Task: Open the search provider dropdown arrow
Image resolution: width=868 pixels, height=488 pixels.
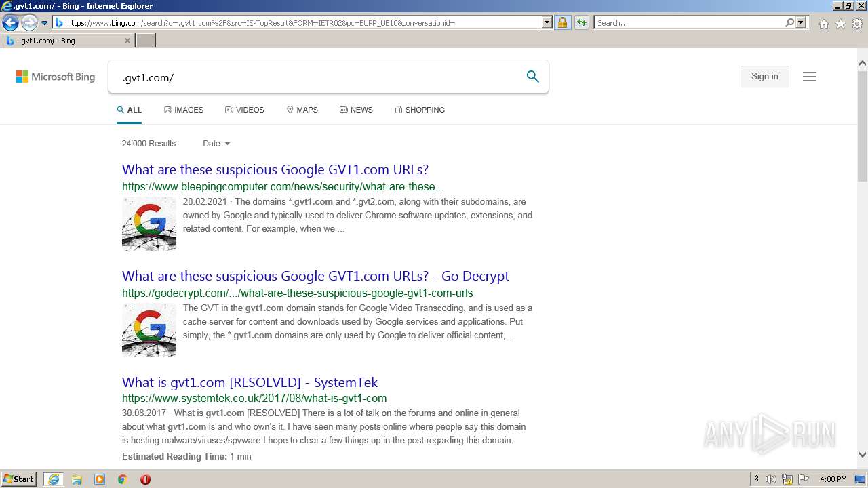Action: click(x=801, y=23)
